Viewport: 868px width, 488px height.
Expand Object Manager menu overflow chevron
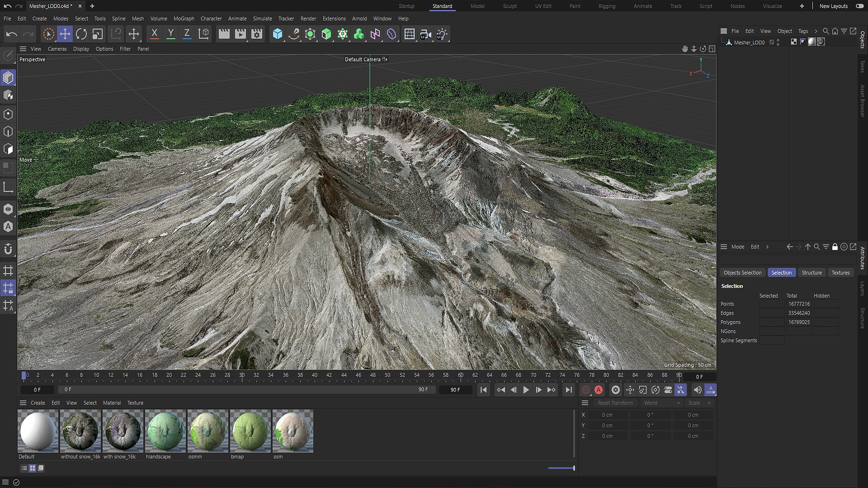(816, 31)
